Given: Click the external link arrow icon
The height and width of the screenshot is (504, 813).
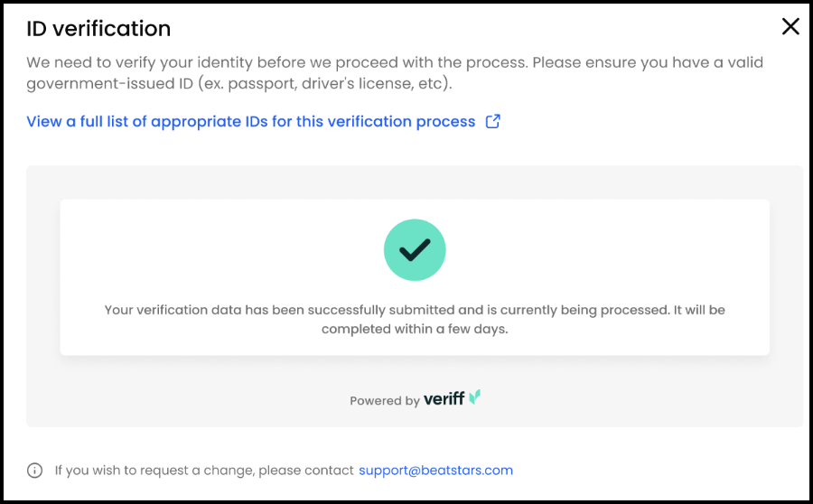Looking at the screenshot, I should (x=492, y=121).
